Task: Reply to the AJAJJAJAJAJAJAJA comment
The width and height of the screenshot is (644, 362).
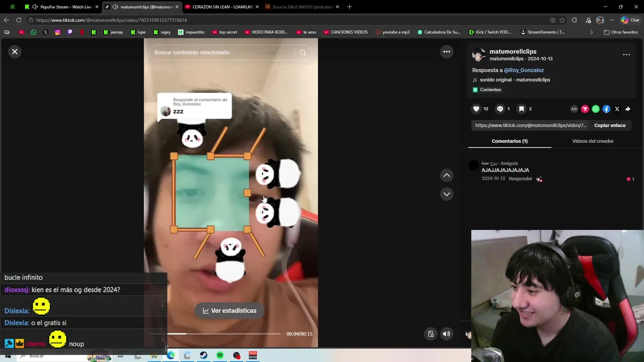Action: (x=520, y=178)
